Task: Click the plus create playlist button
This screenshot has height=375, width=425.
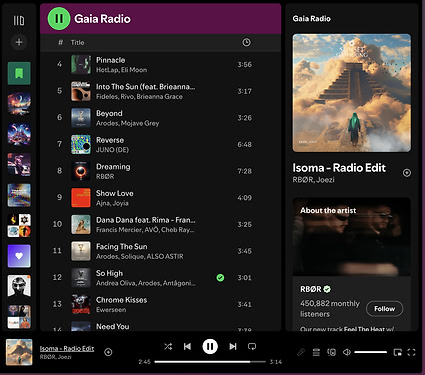Action: coord(19,42)
